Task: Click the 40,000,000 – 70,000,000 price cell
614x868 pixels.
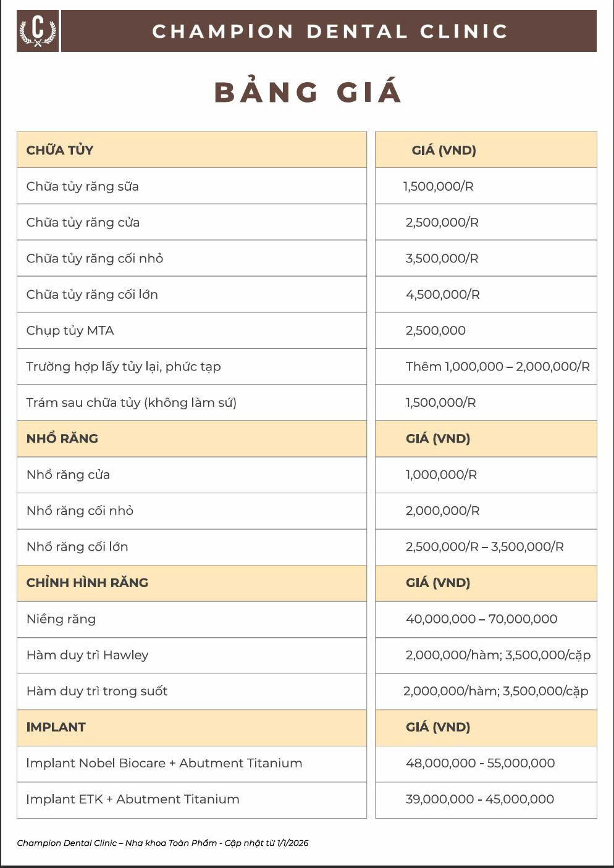Action: point(481,619)
